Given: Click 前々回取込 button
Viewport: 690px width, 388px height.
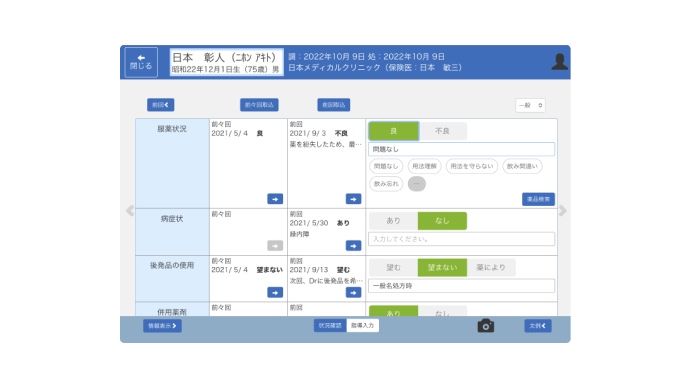Looking at the screenshot, I should pyautogui.click(x=259, y=105).
